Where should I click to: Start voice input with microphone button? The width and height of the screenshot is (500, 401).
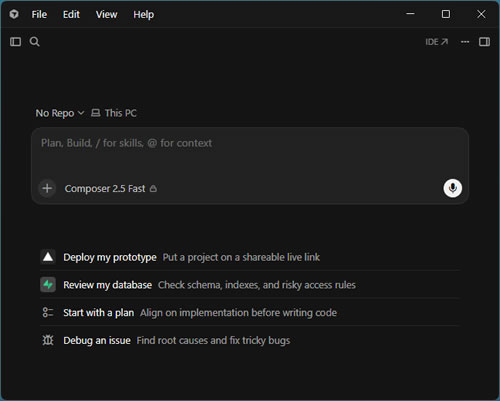452,188
